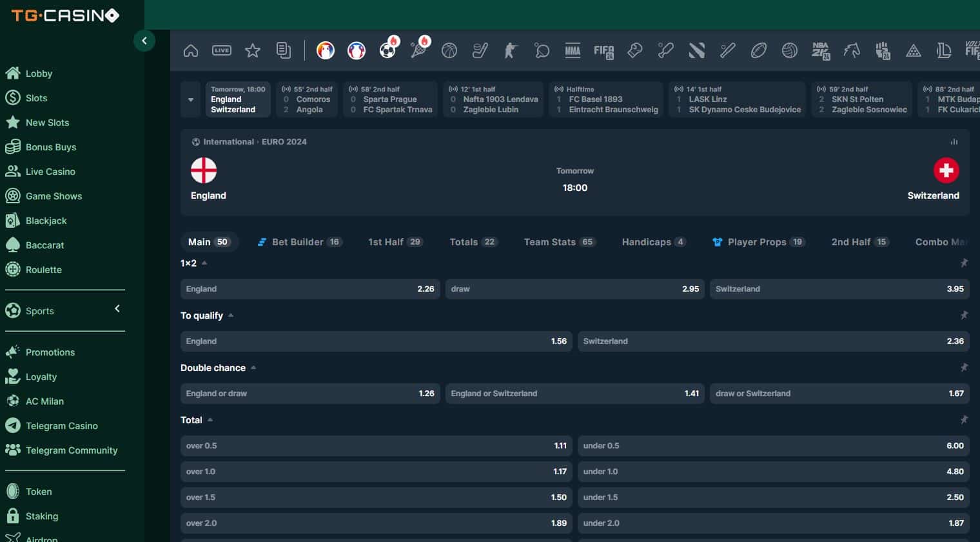Collapse the Total market section
The image size is (980, 542).
point(210,419)
